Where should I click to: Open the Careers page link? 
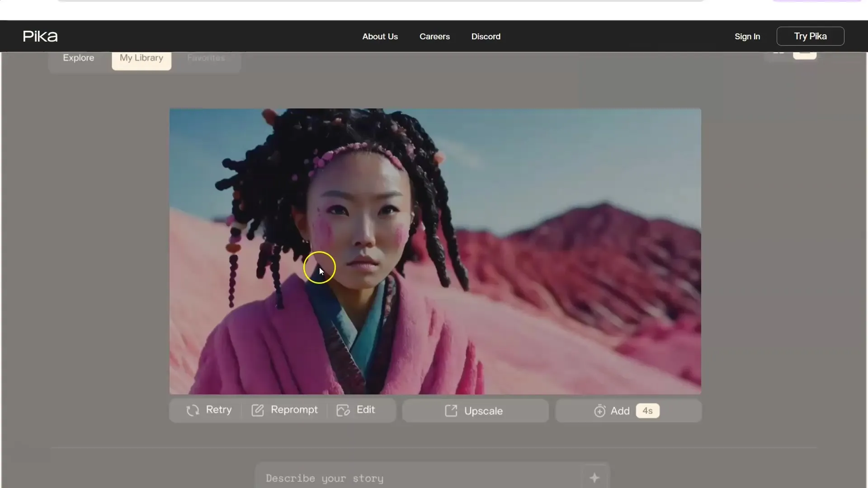pyautogui.click(x=434, y=36)
